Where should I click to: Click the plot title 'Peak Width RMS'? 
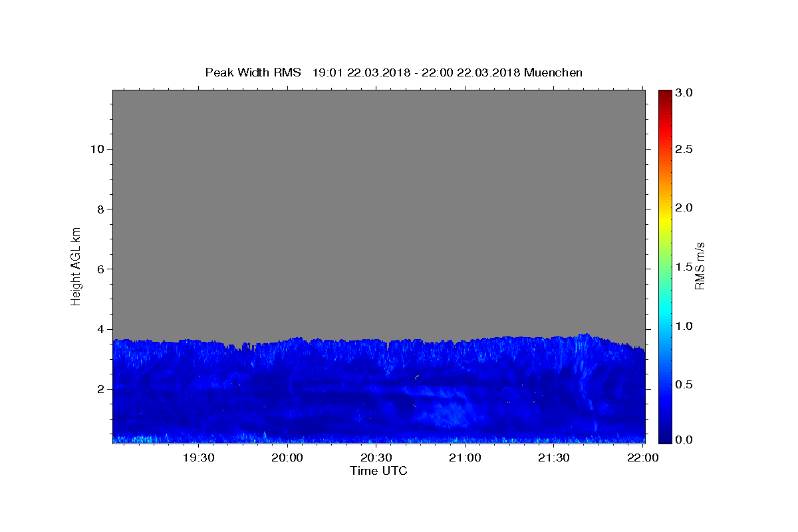(x=253, y=72)
